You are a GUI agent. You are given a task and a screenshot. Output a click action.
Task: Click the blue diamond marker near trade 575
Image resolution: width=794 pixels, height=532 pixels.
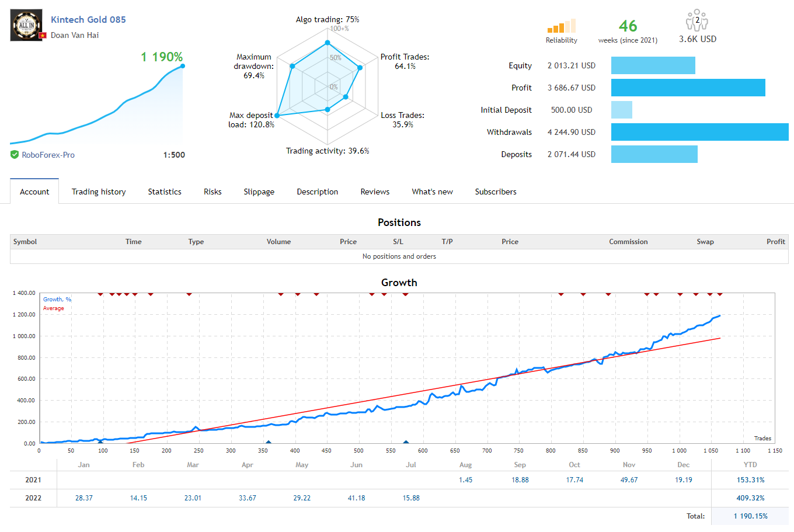(406, 443)
